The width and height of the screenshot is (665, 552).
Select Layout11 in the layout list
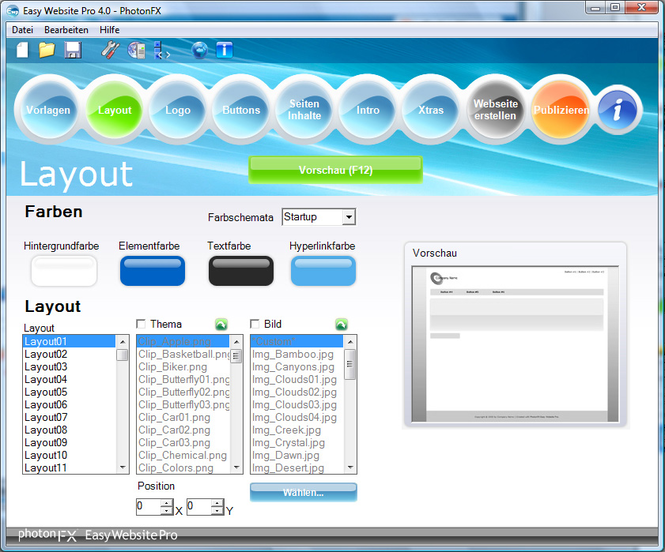[69, 468]
